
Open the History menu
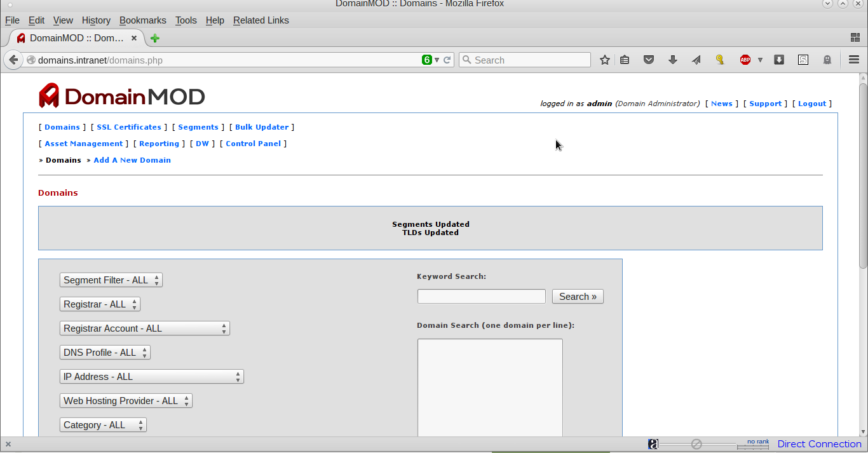point(96,20)
